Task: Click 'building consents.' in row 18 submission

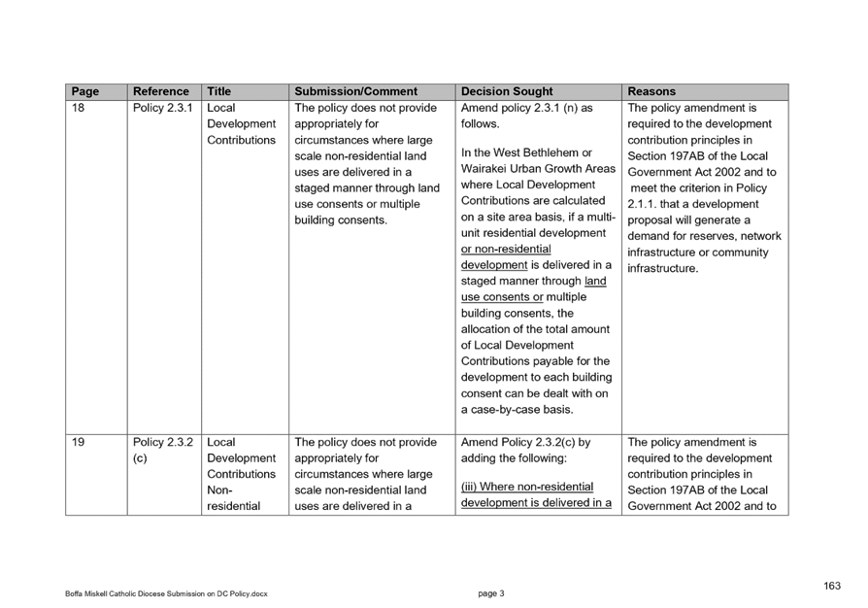Action: 341,220
